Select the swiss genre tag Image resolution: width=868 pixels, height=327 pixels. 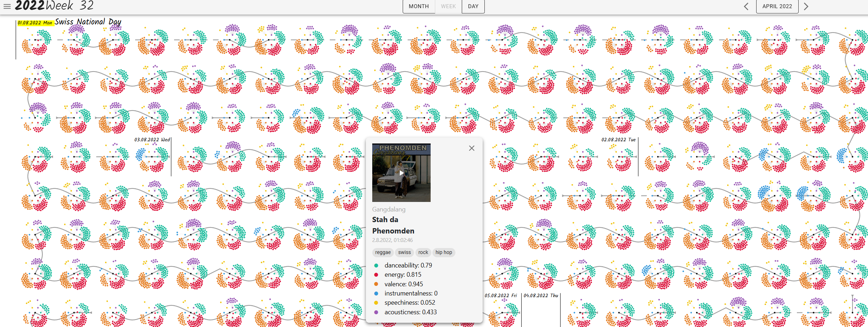click(404, 252)
